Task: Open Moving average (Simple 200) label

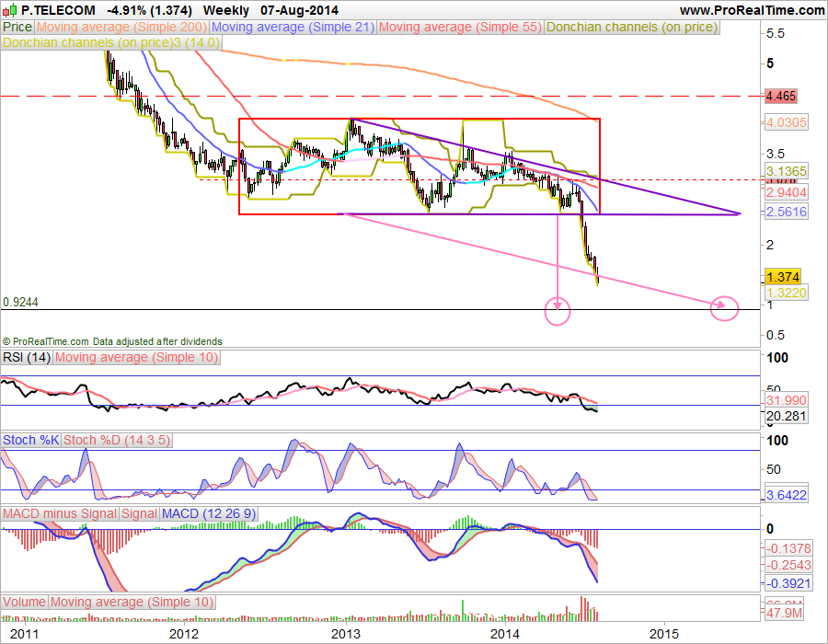Action: [x=121, y=27]
